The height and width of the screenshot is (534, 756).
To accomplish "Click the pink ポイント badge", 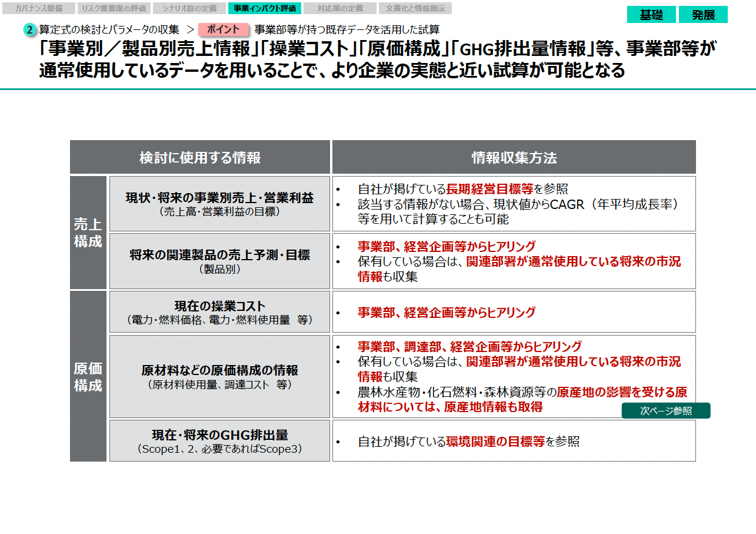I will tap(224, 29).
